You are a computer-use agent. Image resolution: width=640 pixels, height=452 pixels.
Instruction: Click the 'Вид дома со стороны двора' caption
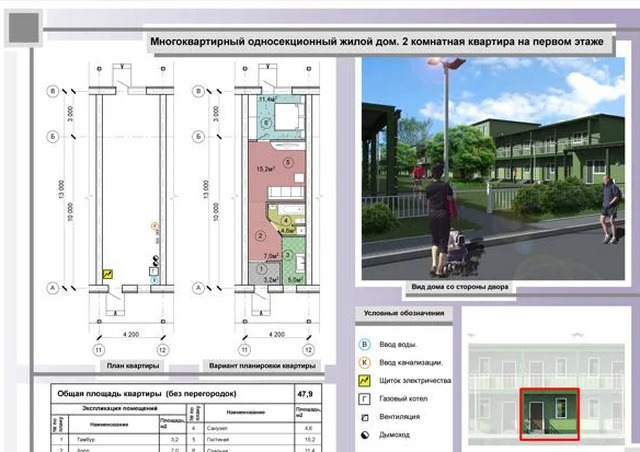(460, 287)
